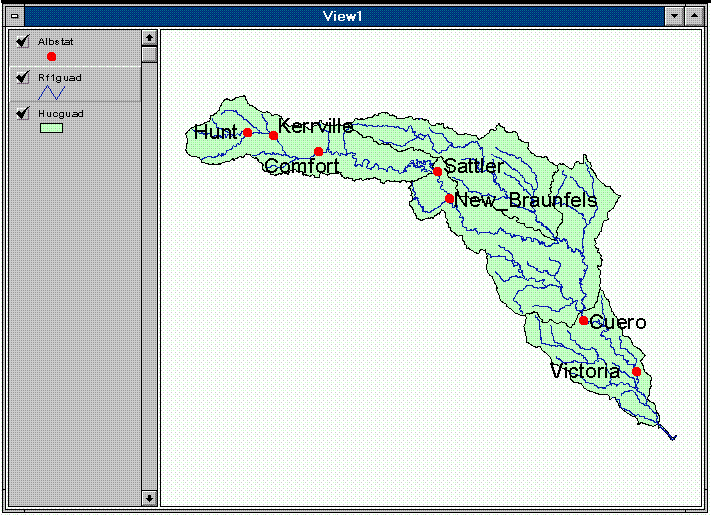Image resolution: width=711 pixels, height=515 pixels.
Task: Click the minimize down-arrow in title bar
Action: pos(674,16)
